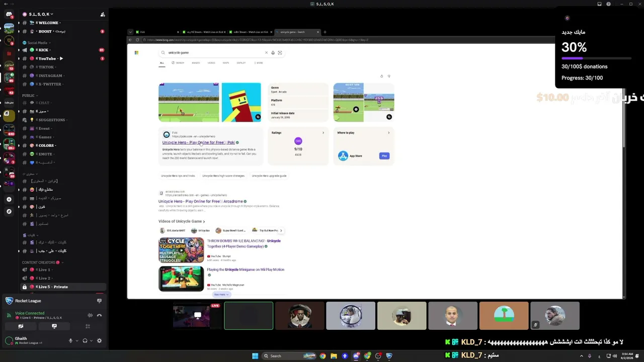Viewport: 644px width, 362px height.
Task: Click the browser back arrow
Action: [x=130, y=40]
